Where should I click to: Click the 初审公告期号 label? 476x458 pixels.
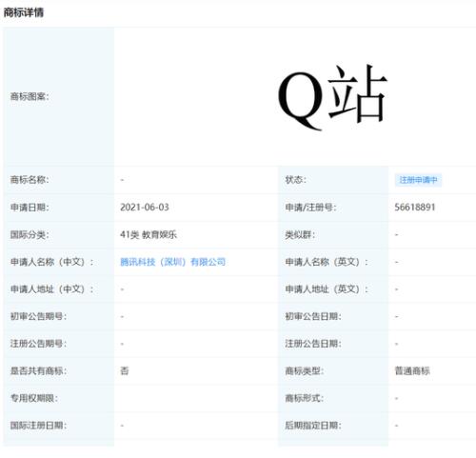38,316
